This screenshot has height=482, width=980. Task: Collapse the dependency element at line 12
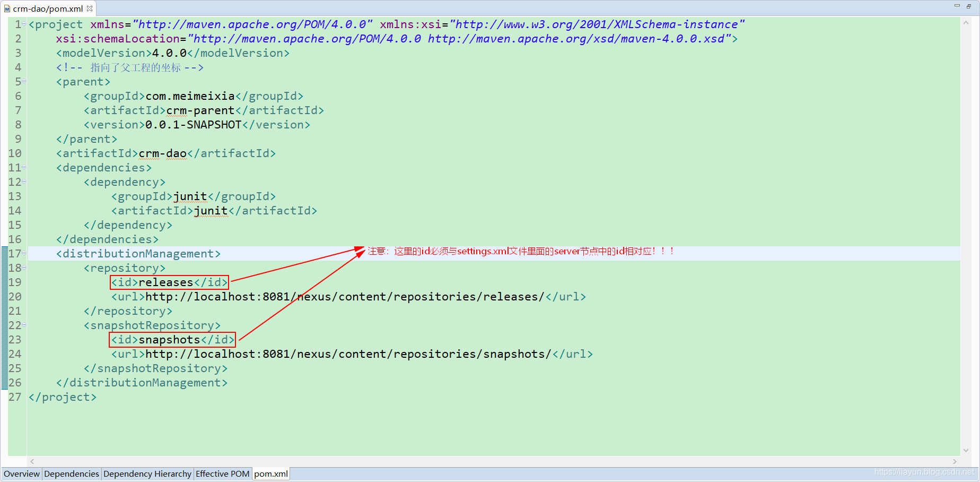24,182
